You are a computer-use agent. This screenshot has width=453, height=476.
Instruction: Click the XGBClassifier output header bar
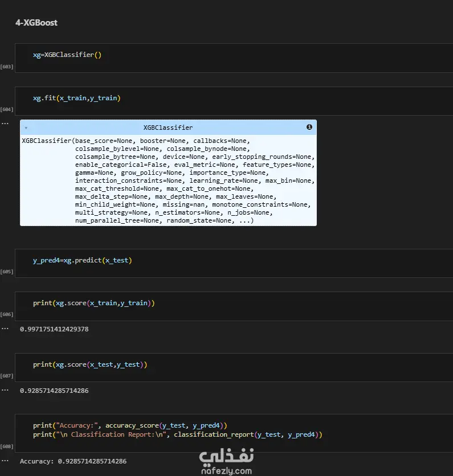pos(168,128)
